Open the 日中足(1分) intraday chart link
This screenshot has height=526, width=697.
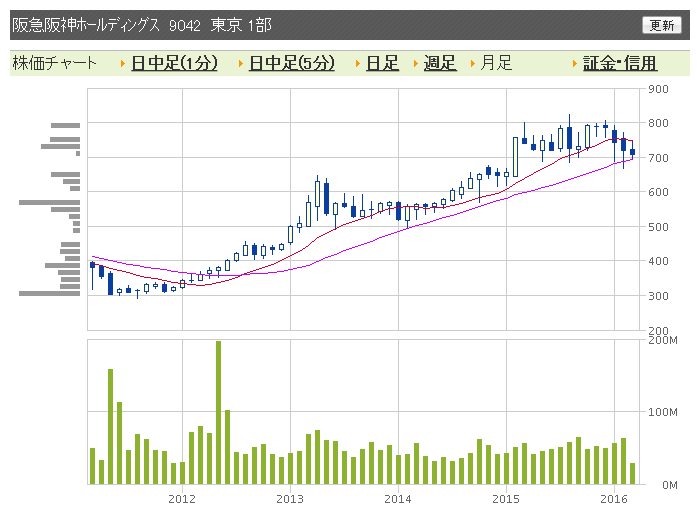(x=174, y=63)
